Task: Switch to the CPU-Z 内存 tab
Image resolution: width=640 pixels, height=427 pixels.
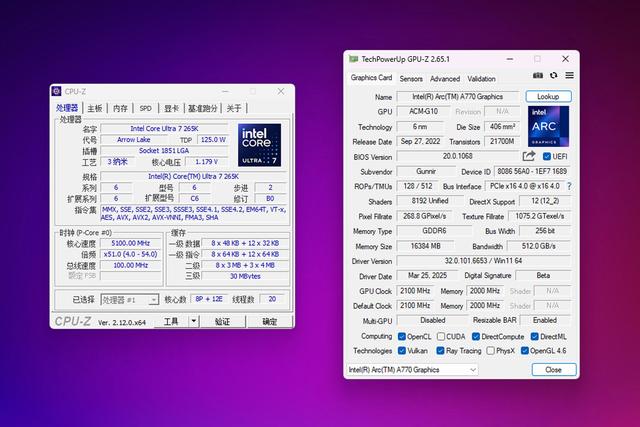Action: tap(120, 108)
